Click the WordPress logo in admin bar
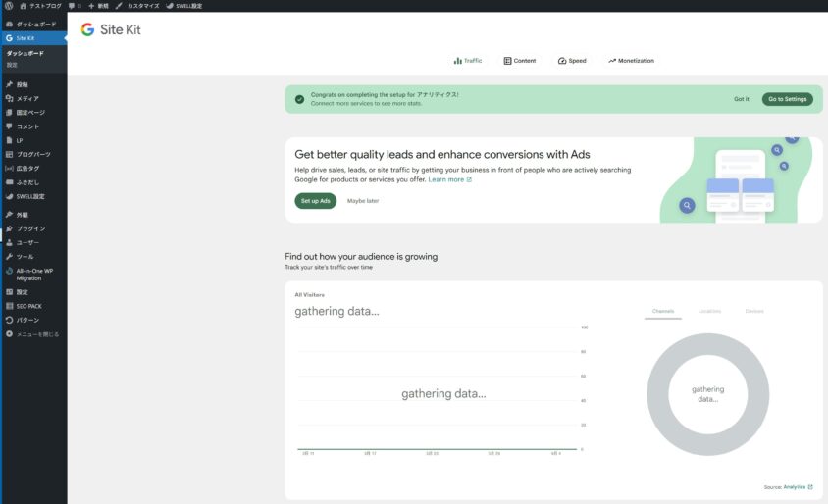The width and height of the screenshot is (828, 504). coord(8,6)
